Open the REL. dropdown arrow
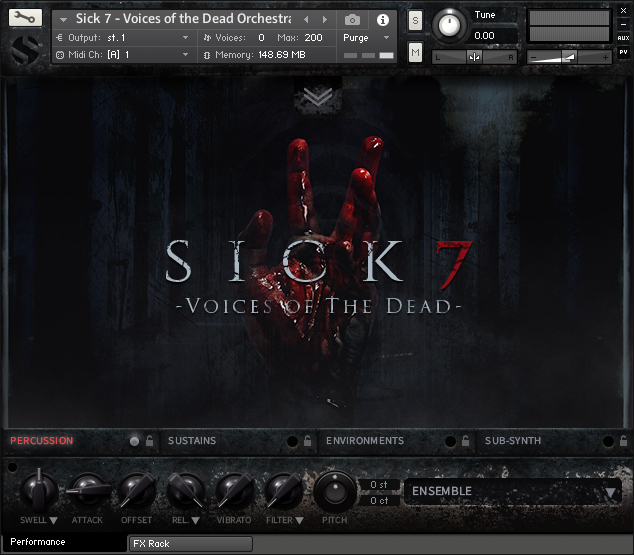Image resolution: width=634 pixels, height=555 pixels. [196, 521]
